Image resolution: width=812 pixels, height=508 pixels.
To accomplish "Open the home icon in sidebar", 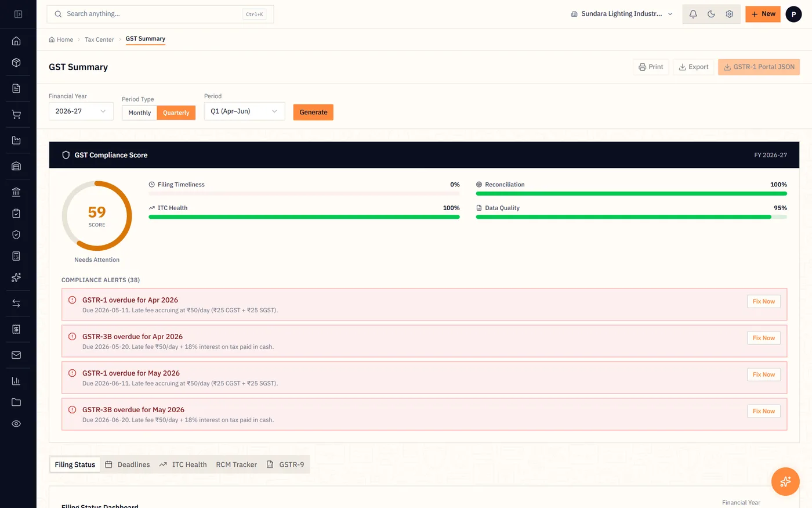I will [16, 41].
